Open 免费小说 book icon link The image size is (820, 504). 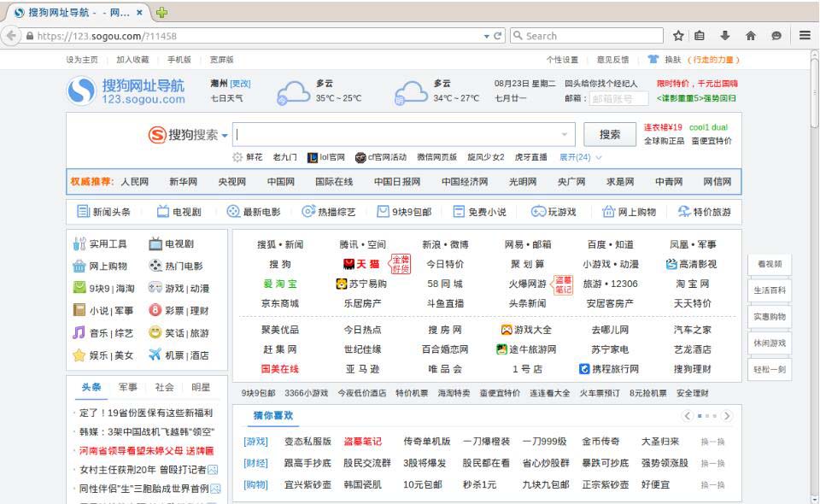pos(459,211)
